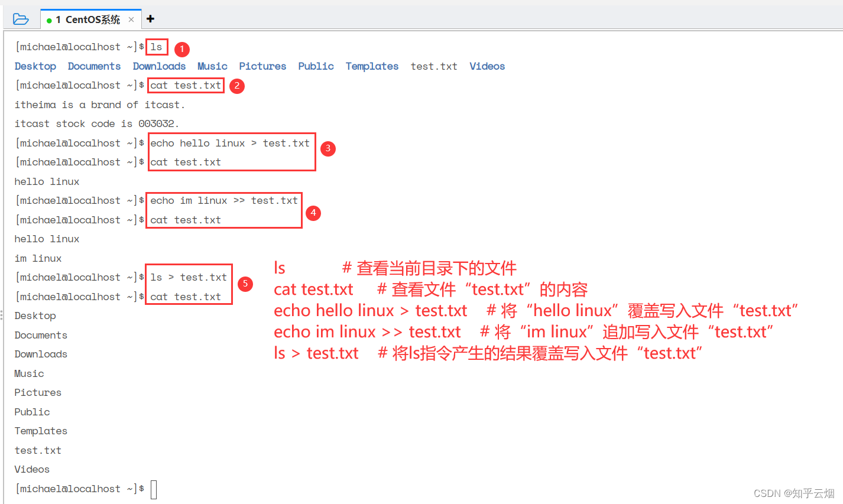This screenshot has width=843, height=504.
Task: Click the command 'ls > test.txt'
Action: click(x=189, y=277)
